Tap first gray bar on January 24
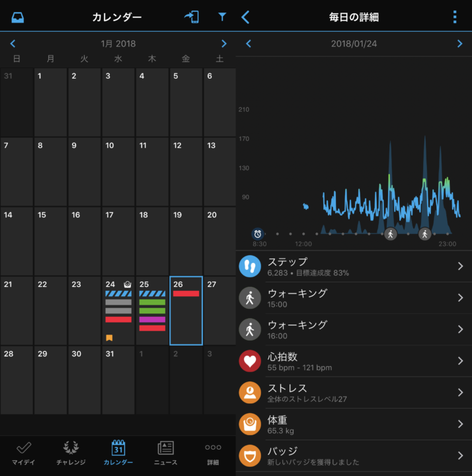 118,302
